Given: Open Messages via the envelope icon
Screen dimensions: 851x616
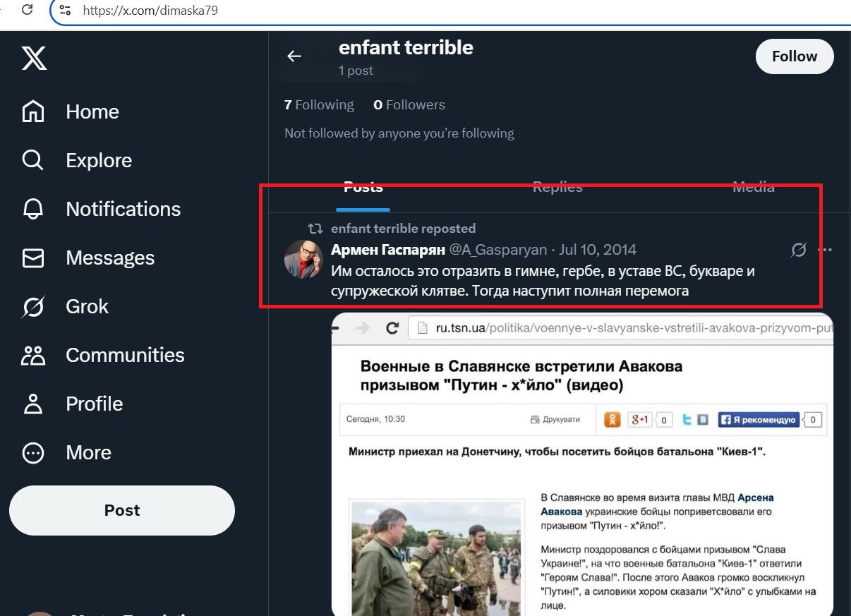Looking at the screenshot, I should coord(33,258).
